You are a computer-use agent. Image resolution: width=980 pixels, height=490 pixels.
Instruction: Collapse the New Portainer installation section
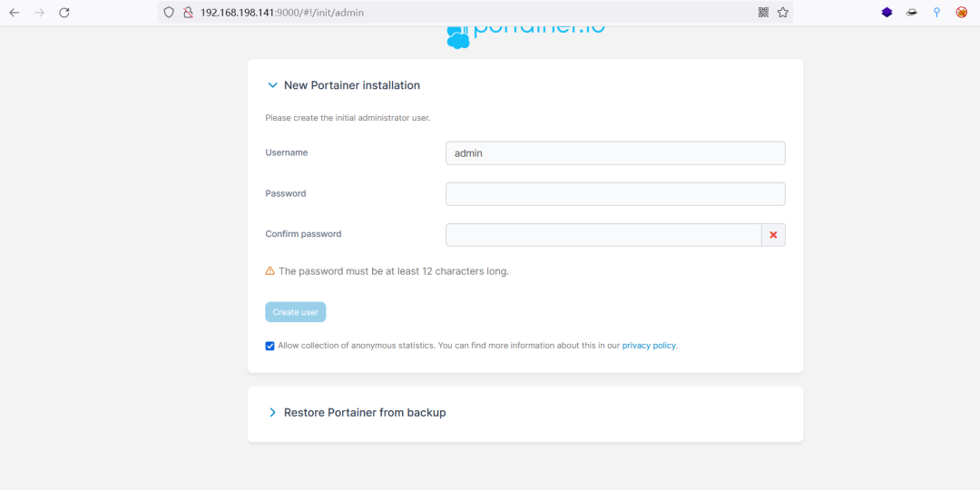click(x=272, y=85)
